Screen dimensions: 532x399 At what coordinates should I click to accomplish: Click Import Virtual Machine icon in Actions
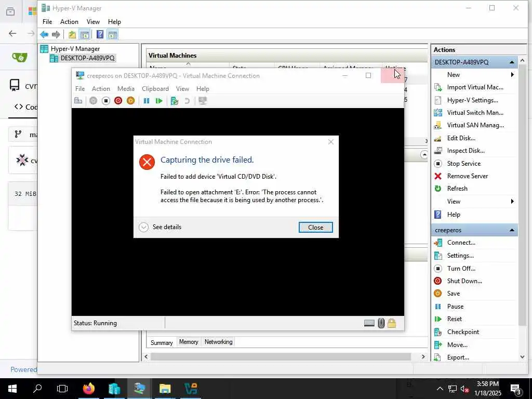(438, 87)
